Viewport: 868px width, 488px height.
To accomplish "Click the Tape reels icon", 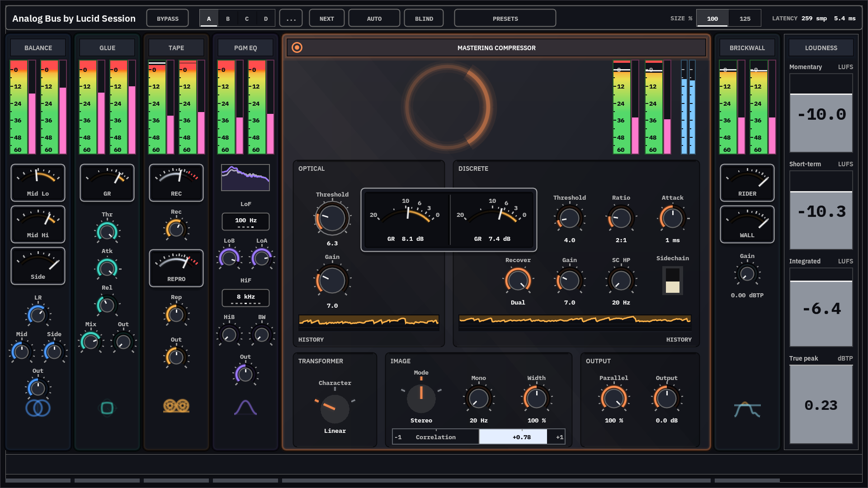I will tap(176, 406).
